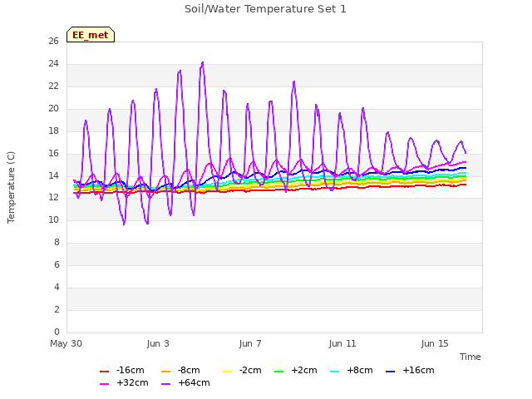Image resolution: width=532 pixels, height=399 pixels.
Task: Click the 20 y-axis tick label
Action: (53, 108)
